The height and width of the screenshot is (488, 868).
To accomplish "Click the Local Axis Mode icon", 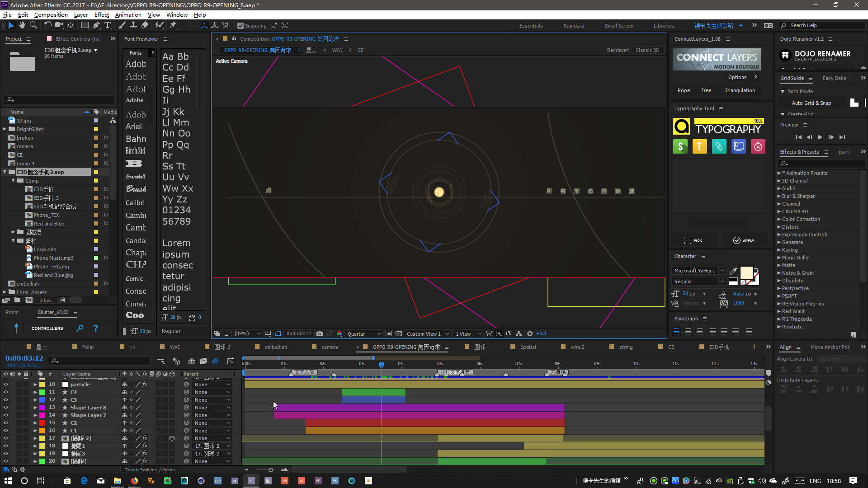I will tap(204, 25).
